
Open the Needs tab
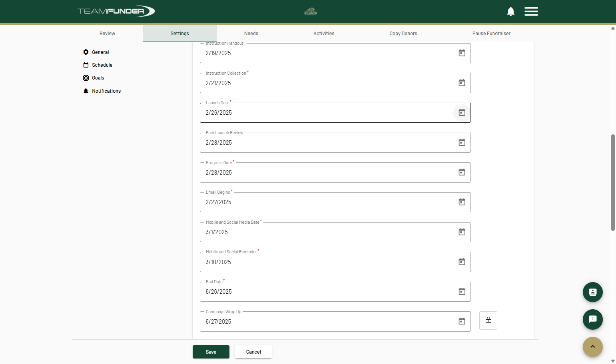pyautogui.click(x=251, y=34)
